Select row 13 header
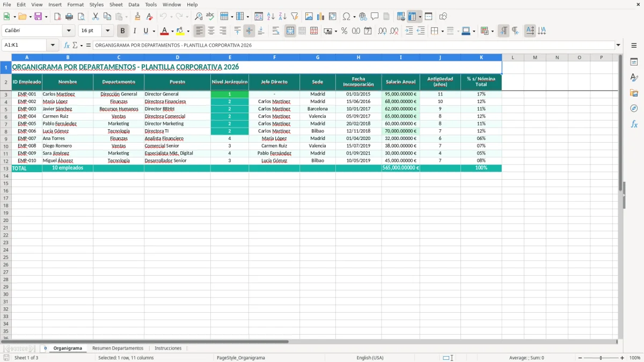Image resolution: width=644 pixels, height=362 pixels. tap(6, 168)
